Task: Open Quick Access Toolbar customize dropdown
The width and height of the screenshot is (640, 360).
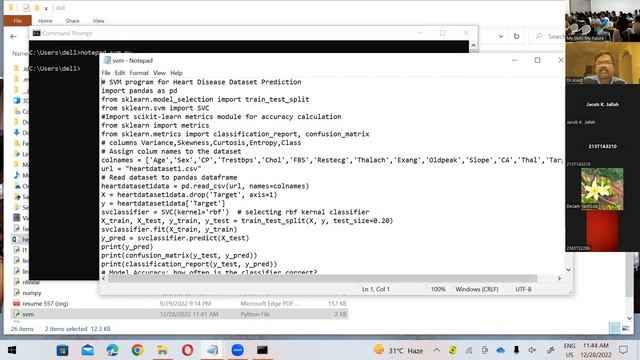Action: [x=46, y=8]
